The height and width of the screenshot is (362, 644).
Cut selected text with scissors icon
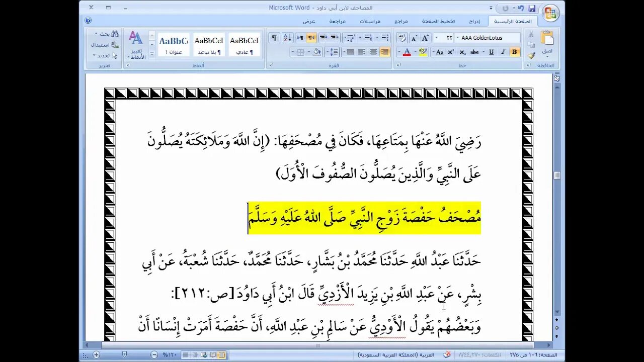[531, 34]
